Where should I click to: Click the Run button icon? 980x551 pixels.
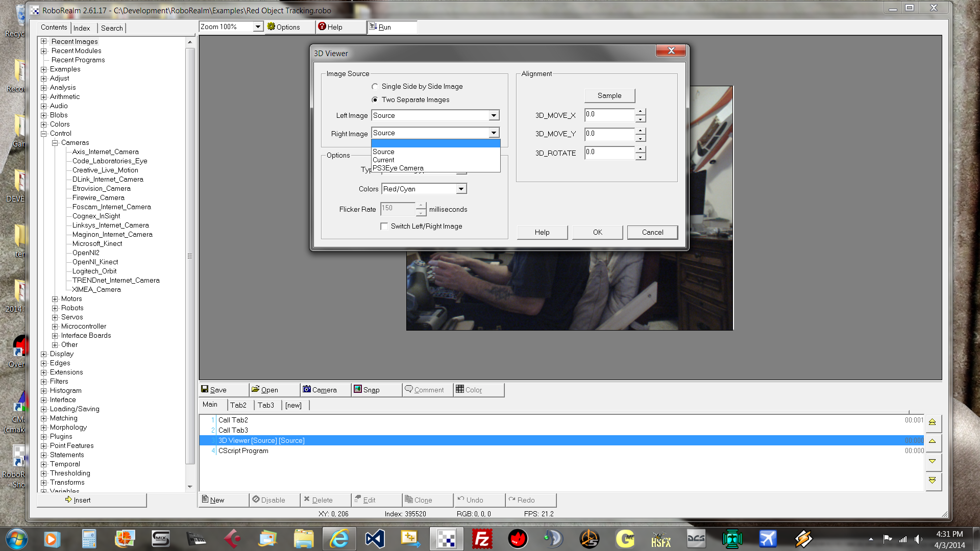373,27
